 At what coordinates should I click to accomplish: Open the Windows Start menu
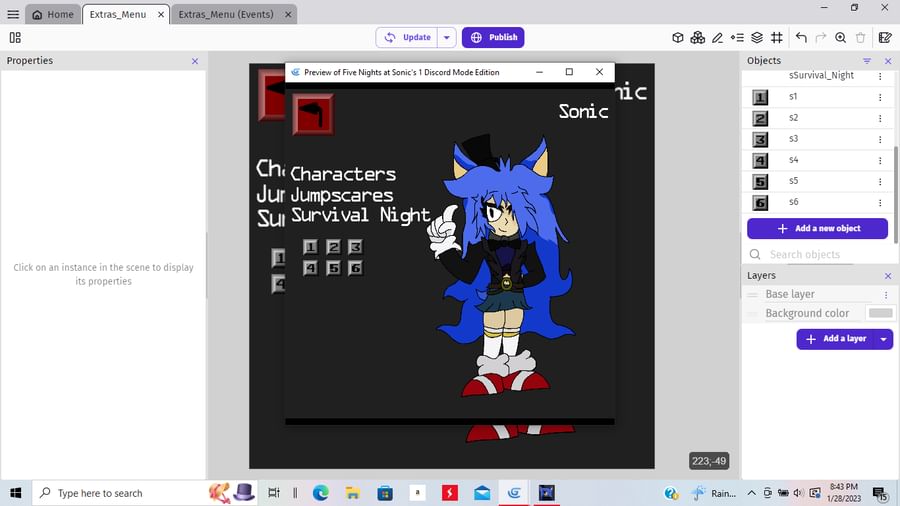pyautogui.click(x=15, y=493)
